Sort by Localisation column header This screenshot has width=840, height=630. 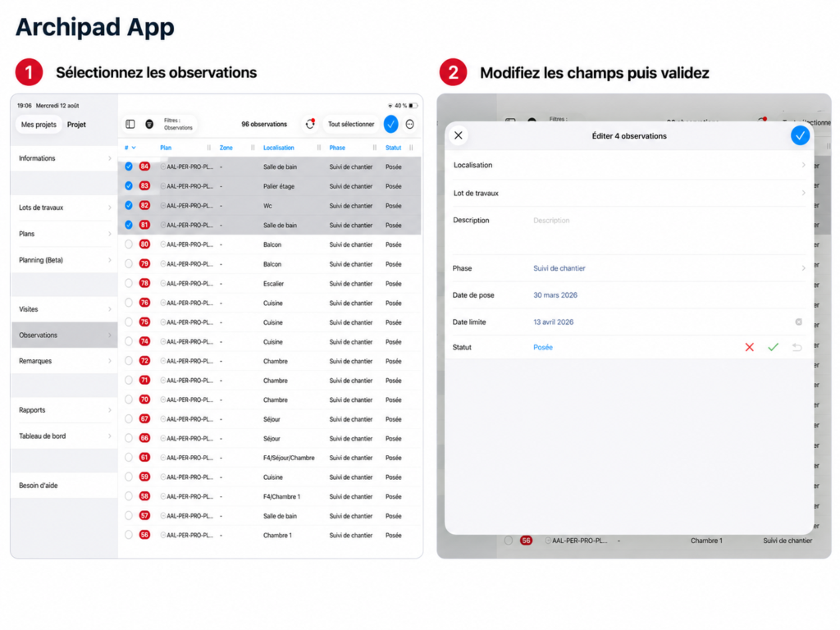[x=279, y=148]
